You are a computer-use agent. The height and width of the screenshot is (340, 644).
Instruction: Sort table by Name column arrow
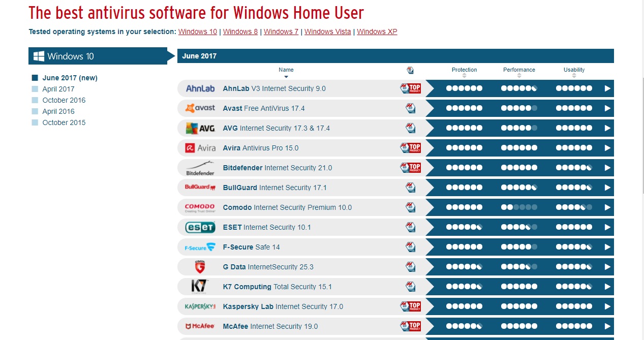(x=286, y=77)
